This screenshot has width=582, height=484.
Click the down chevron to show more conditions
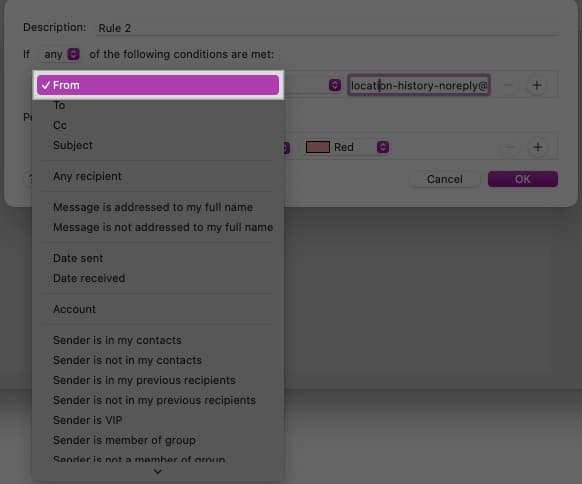158,472
